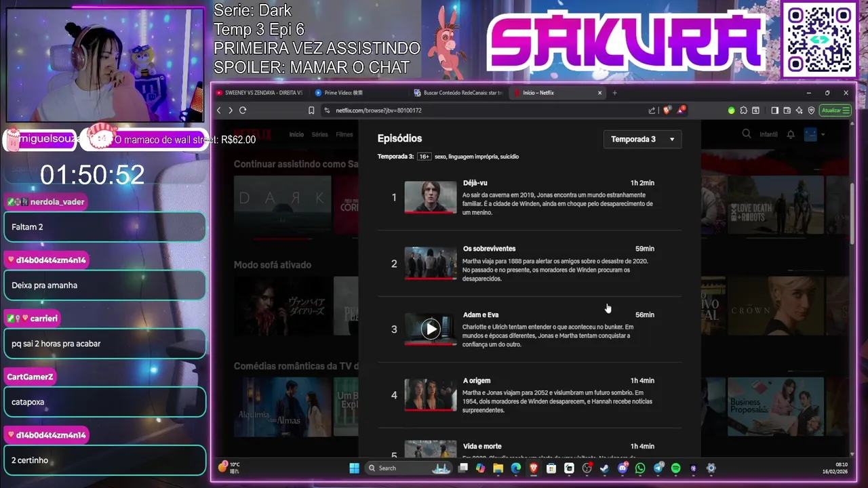The height and width of the screenshot is (488, 868).
Task: Click the netflix.com address bar URL
Action: tap(378, 110)
